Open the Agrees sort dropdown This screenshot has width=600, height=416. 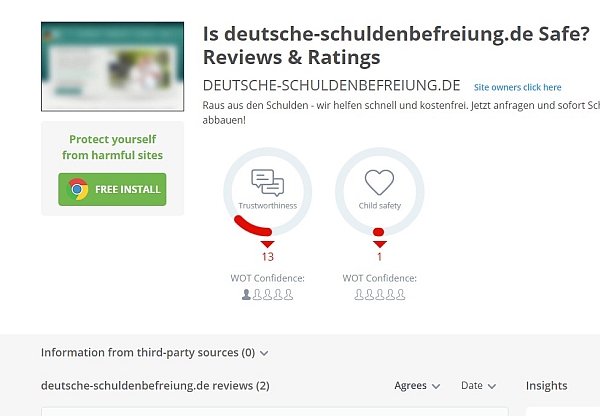pyautogui.click(x=417, y=386)
